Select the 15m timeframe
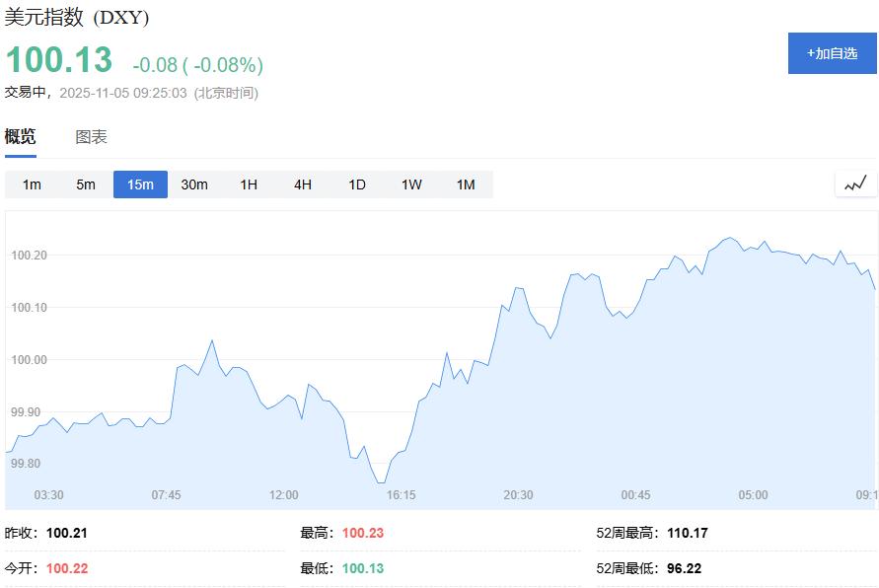This screenshot has width=879, height=588. (x=140, y=184)
